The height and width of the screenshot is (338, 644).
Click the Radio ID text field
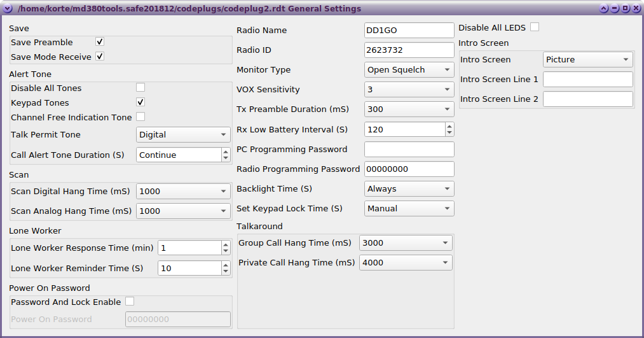pyautogui.click(x=409, y=50)
